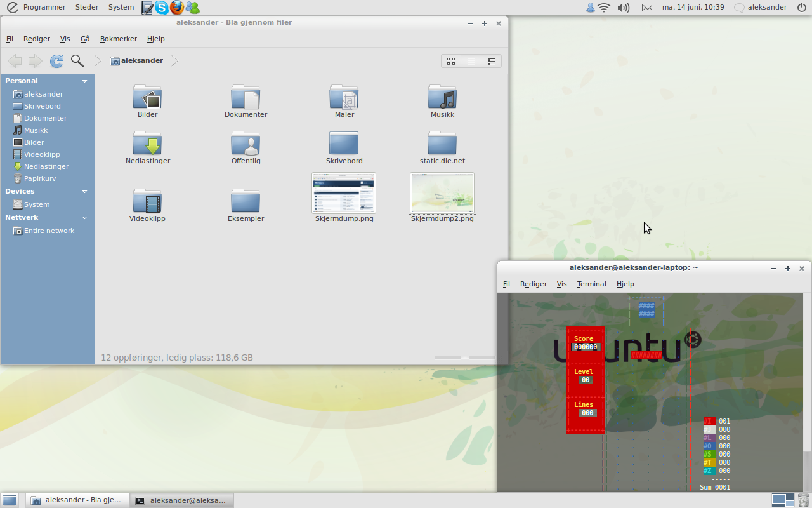
Task: Go back with the left arrow button
Action: 15,61
